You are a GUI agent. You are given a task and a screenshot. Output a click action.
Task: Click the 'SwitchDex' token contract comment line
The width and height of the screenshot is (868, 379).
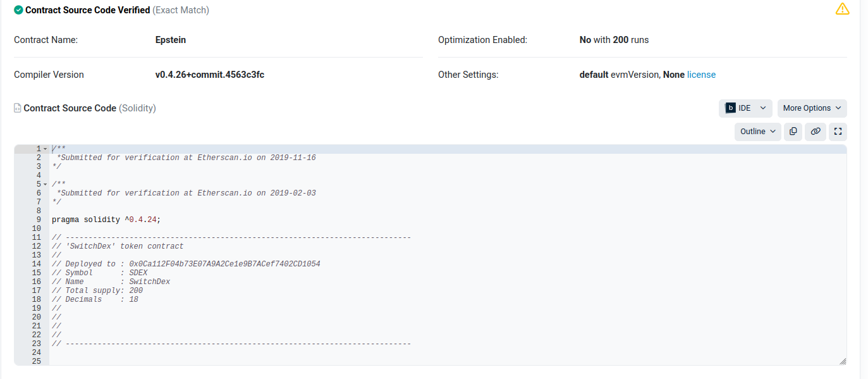click(118, 246)
